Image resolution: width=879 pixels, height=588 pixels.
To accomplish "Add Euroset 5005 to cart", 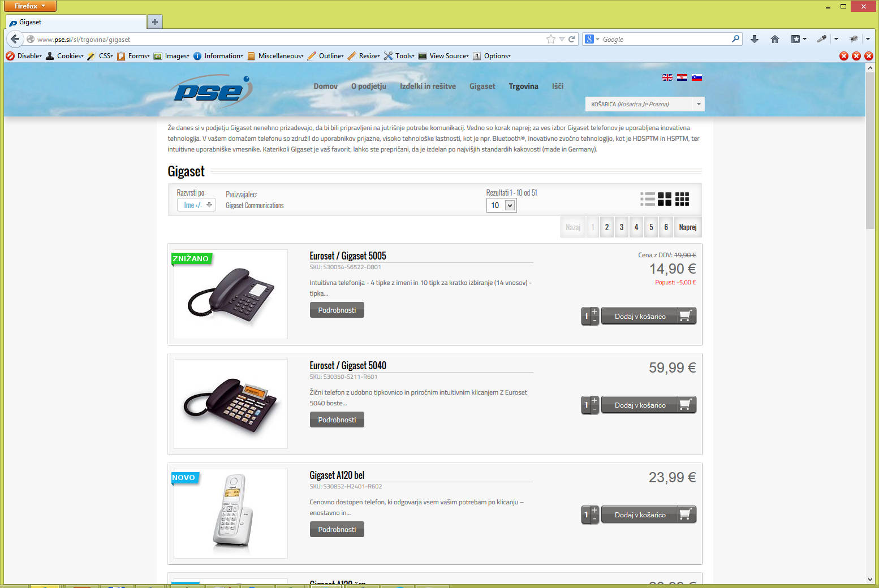I will (x=648, y=316).
